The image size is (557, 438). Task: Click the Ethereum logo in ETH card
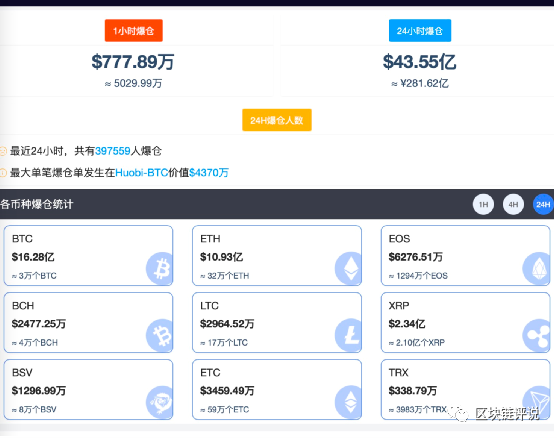pyautogui.click(x=348, y=269)
